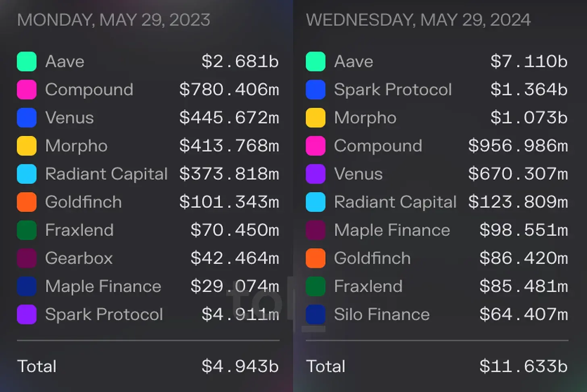
Task: Select the yellow Morpho swatch in 2024 panel
Action: (315, 118)
